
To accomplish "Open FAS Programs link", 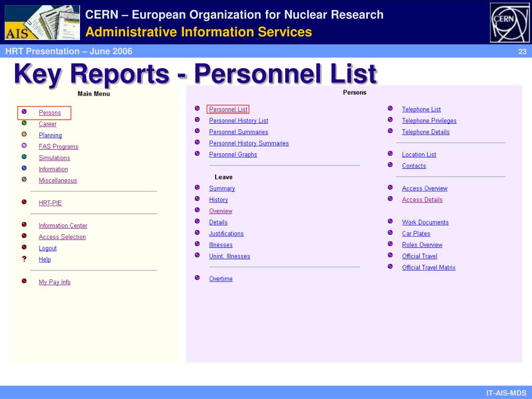I will click(58, 147).
